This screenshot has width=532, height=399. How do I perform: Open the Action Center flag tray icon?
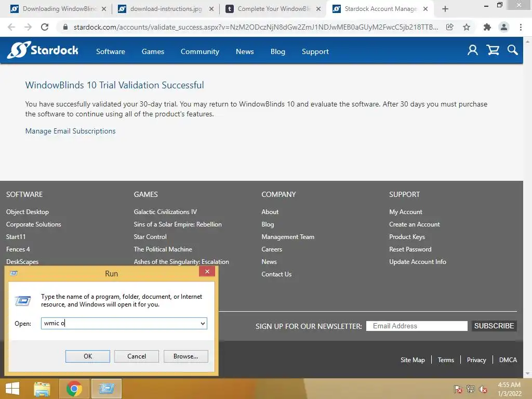tap(458, 389)
